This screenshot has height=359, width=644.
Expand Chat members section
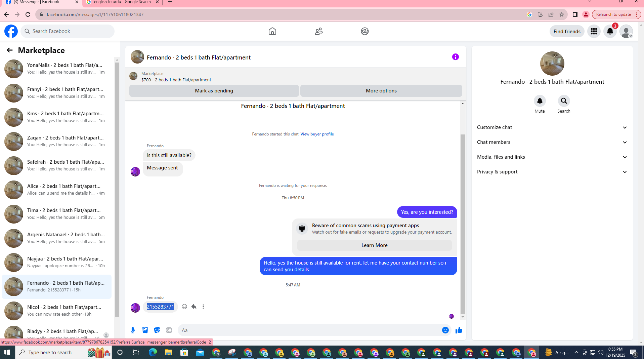552,142
